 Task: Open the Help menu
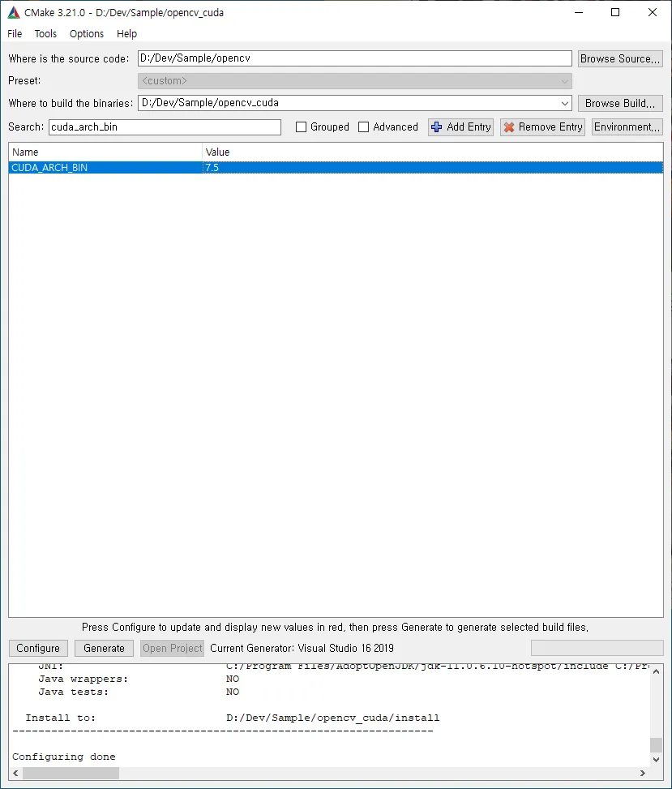coord(126,34)
